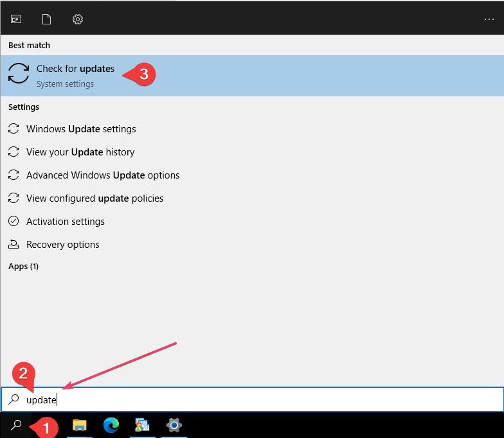Open Recovery options result
The image size is (504, 438).
tap(63, 245)
